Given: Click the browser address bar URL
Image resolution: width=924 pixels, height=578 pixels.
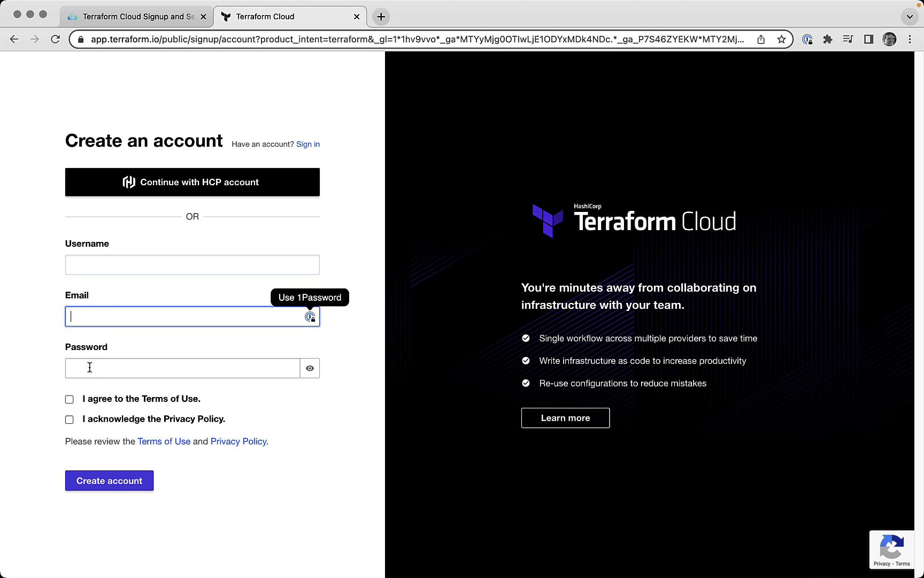Looking at the screenshot, I should (x=417, y=39).
